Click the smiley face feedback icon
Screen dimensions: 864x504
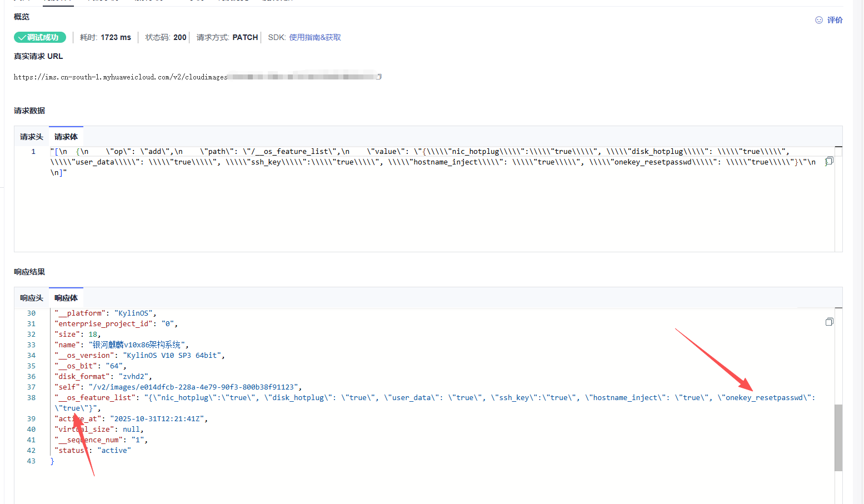click(x=818, y=20)
